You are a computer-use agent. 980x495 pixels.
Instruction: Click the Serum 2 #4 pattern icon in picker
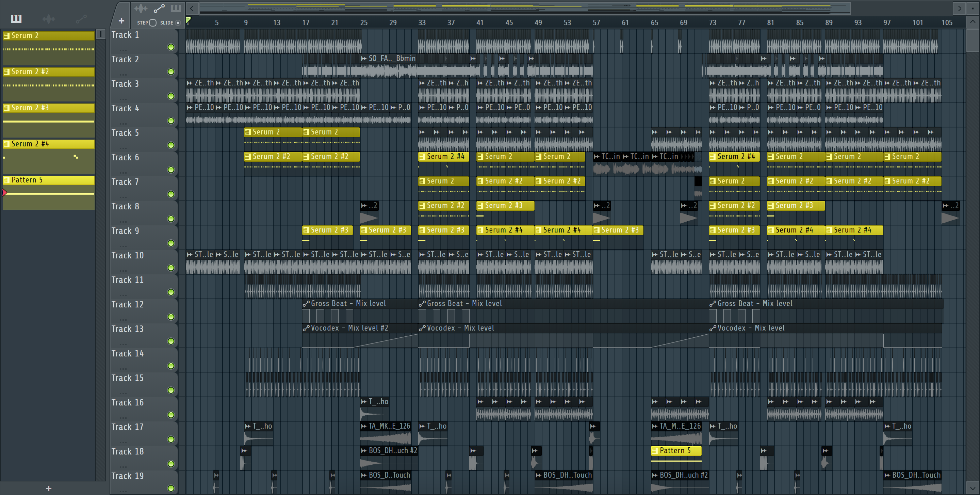tap(6, 144)
